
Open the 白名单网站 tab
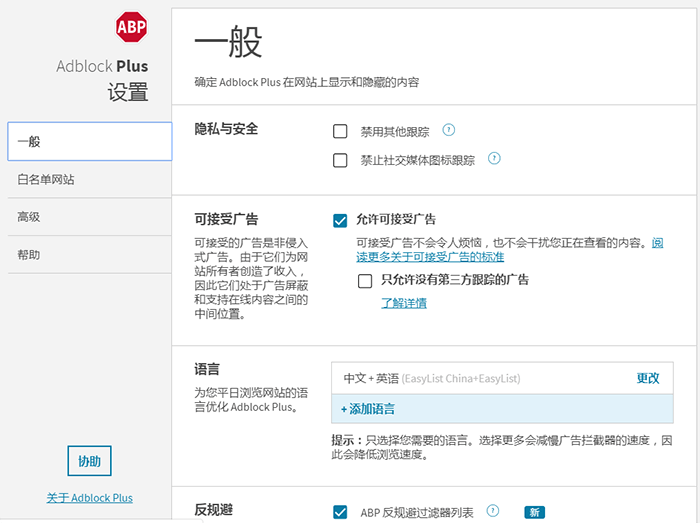[x=90, y=179]
